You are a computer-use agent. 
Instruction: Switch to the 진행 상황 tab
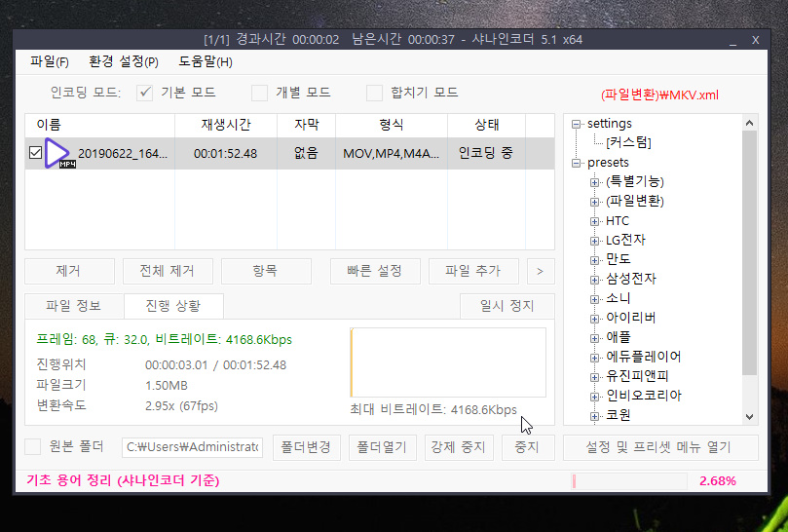(x=173, y=306)
